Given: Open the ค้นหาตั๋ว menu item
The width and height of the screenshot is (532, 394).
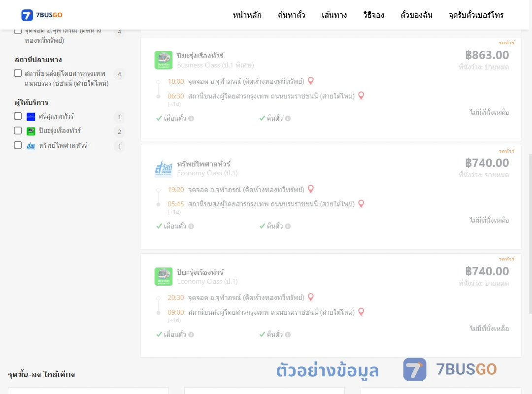Looking at the screenshot, I should click(292, 15).
